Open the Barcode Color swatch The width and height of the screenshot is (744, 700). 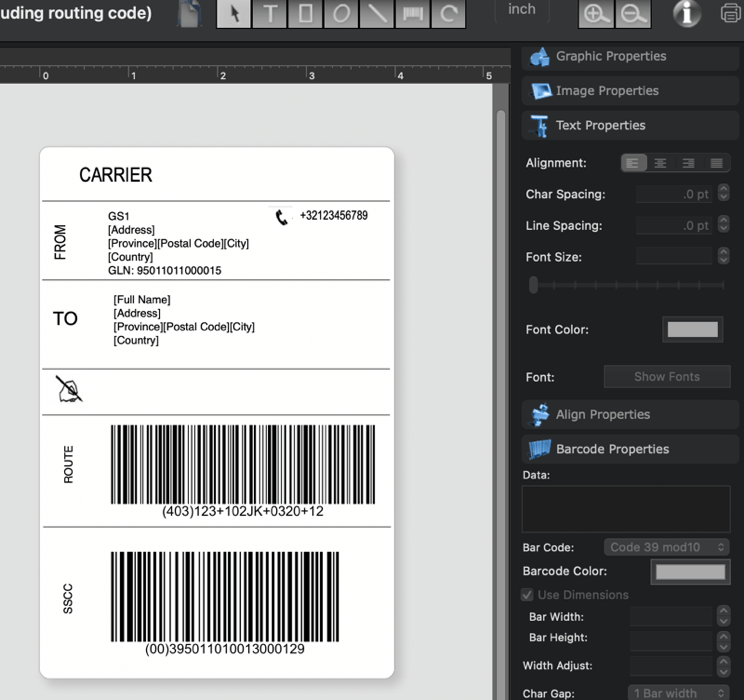point(690,572)
